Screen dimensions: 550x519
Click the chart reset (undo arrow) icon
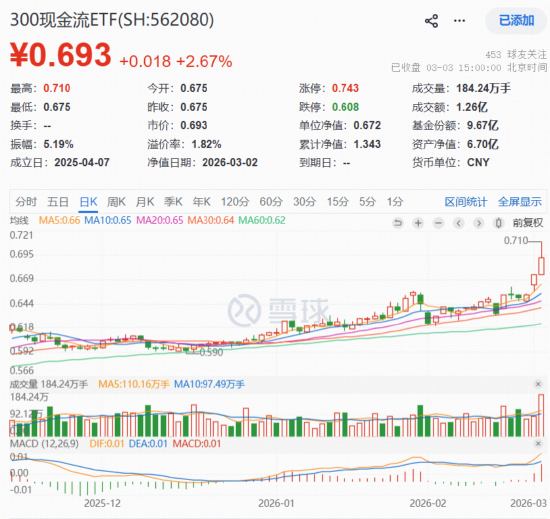point(398,223)
